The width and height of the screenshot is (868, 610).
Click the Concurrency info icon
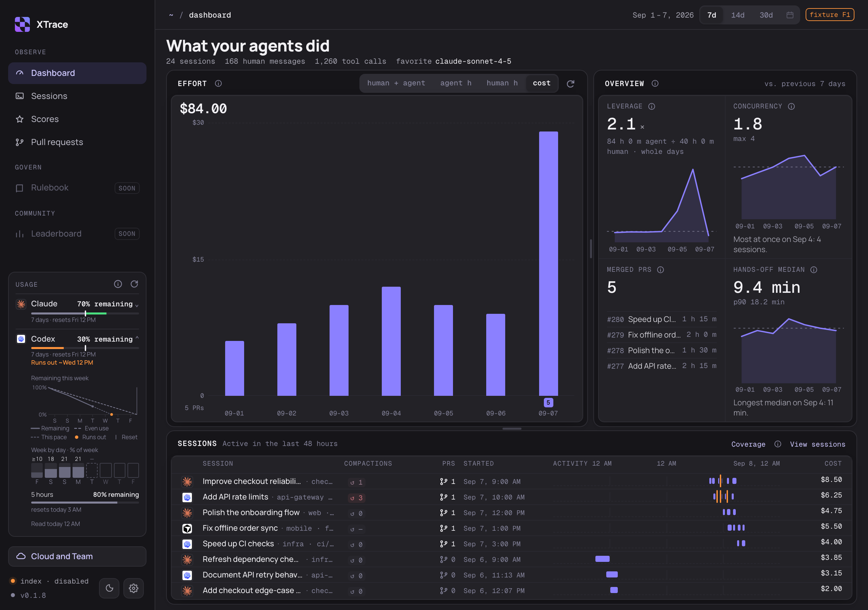click(791, 106)
